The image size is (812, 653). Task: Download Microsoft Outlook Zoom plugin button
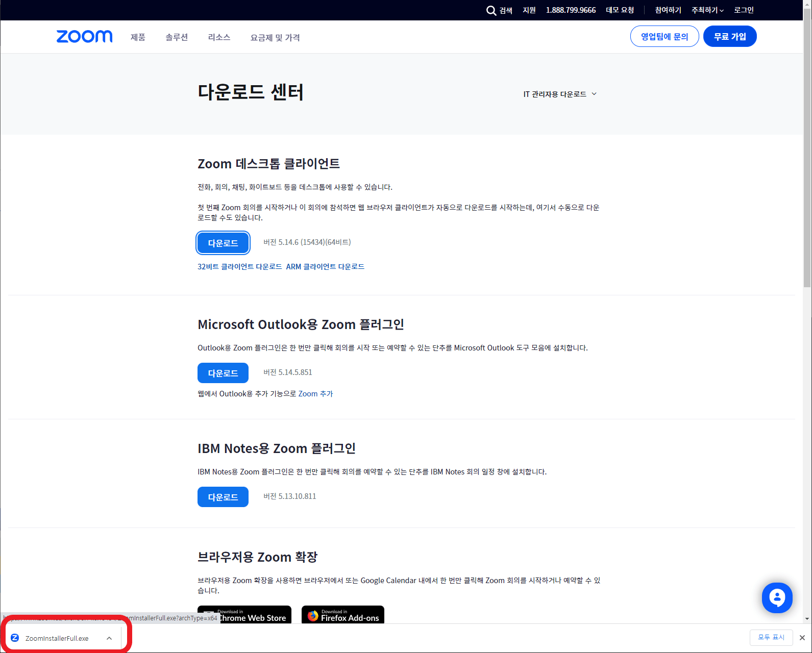(223, 373)
